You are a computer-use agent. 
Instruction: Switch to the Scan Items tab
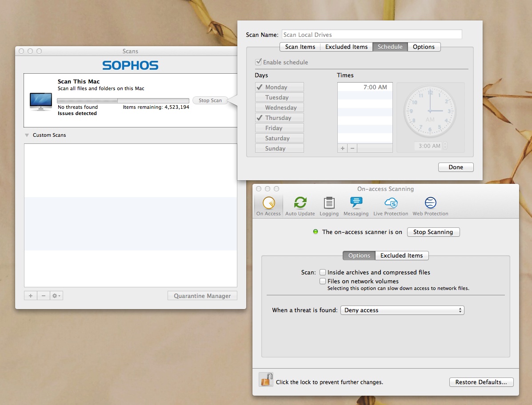click(x=300, y=47)
